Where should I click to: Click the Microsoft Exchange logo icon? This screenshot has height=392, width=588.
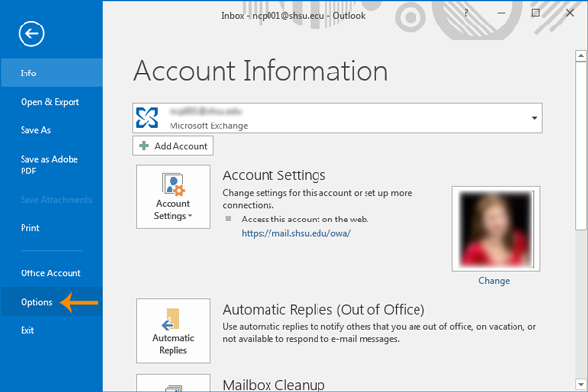pyautogui.click(x=147, y=118)
